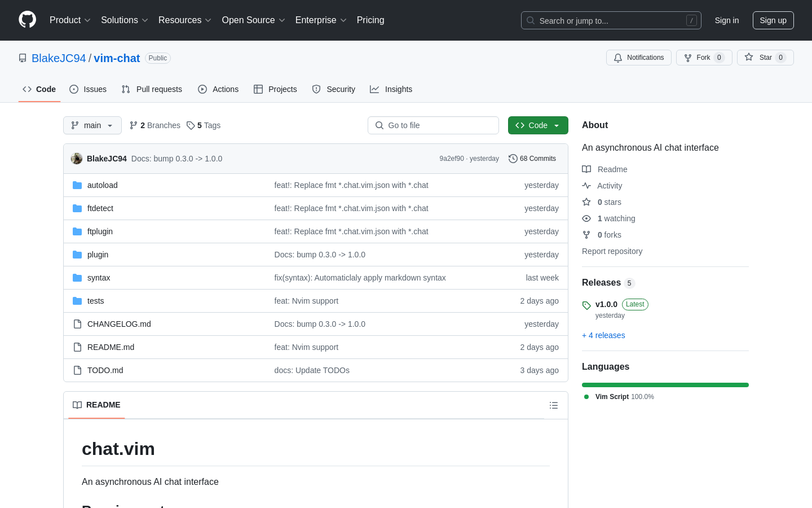Click the Notifications bell button
Image resolution: width=812 pixels, height=508 pixels.
[639, 58]
